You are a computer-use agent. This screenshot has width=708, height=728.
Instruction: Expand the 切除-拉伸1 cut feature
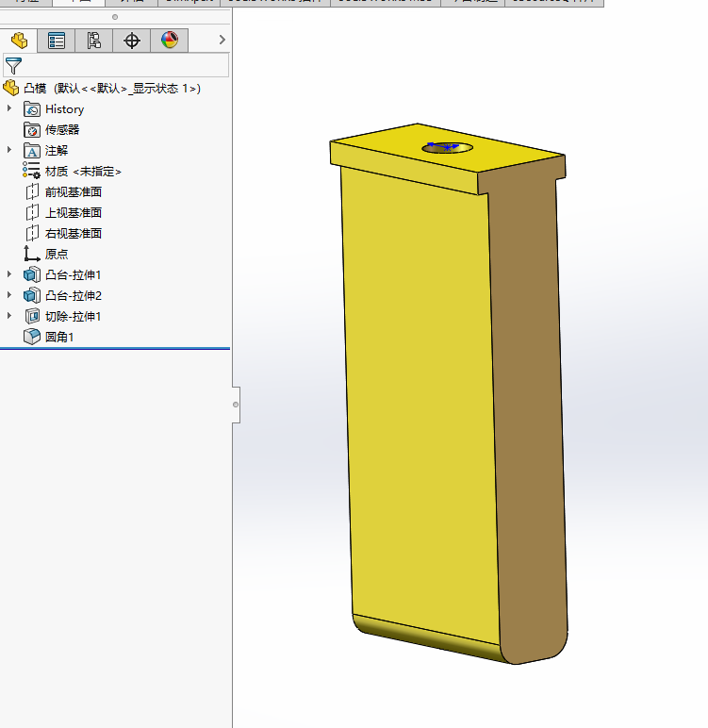(8, 316)
